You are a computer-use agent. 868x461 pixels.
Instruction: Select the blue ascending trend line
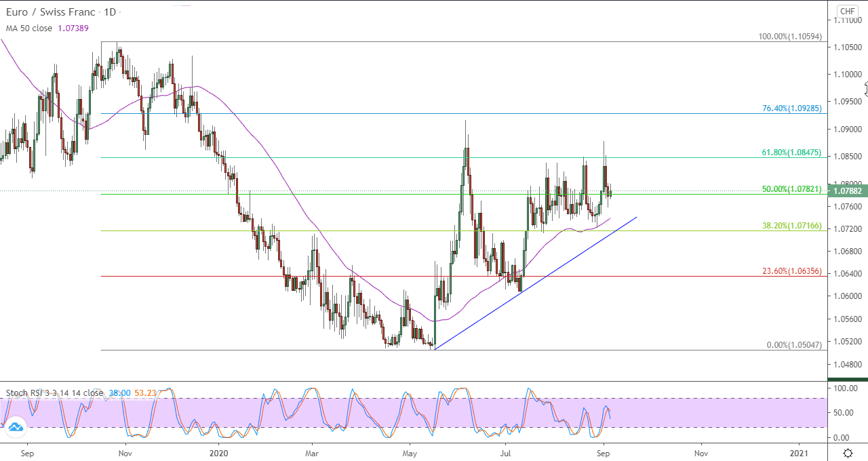tap(536, 283)
